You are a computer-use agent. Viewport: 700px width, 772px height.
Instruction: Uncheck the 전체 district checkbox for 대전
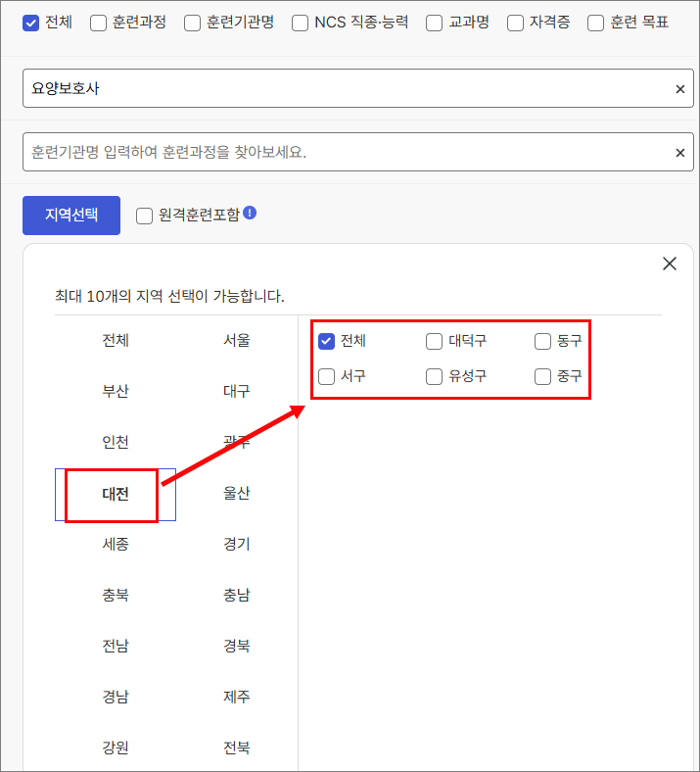[x=327, y=342]
